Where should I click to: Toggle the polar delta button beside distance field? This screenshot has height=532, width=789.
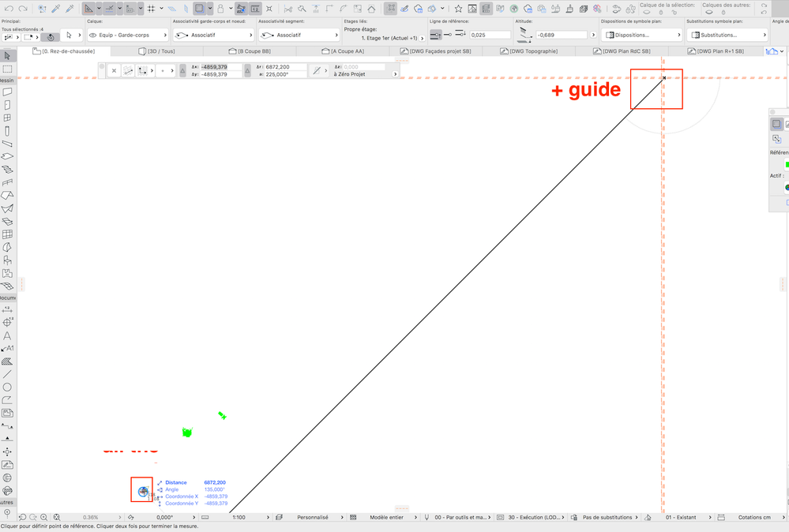247,70
